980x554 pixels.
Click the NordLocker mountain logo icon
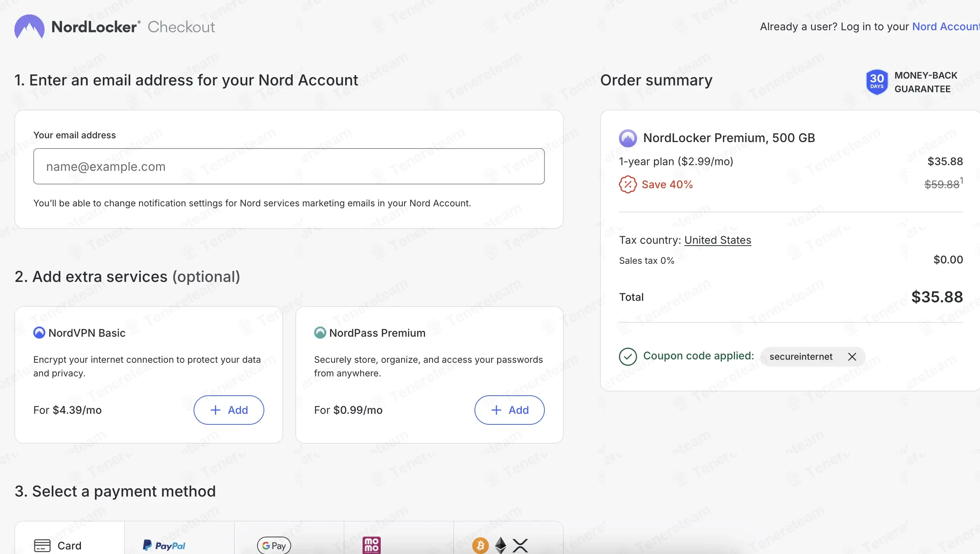pyautogui.click(x=29, y=26)
